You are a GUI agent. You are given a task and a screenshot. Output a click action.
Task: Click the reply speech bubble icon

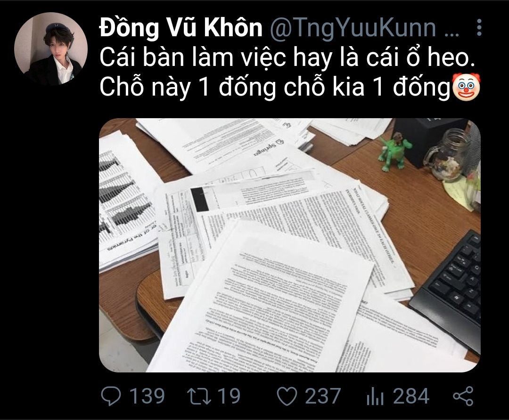click(x=111, y=396)
